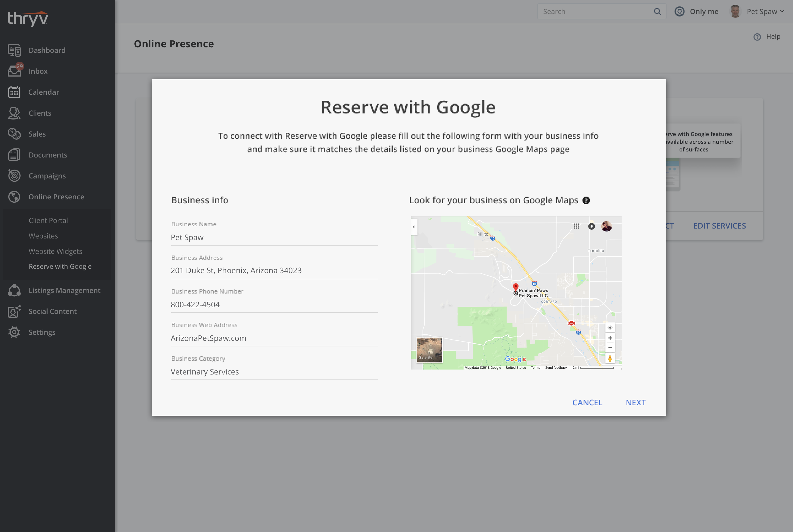Click the NEXT button

[x=636, y=402]
